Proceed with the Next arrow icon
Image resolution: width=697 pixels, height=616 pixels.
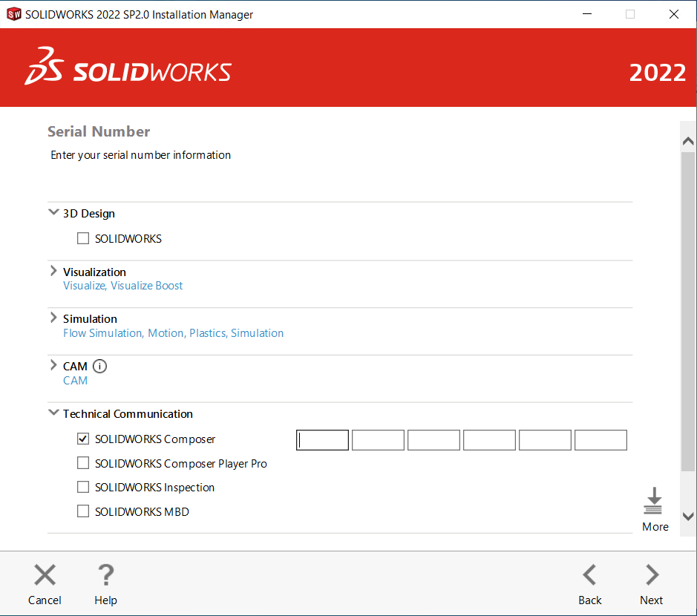(x=652, y=575)
